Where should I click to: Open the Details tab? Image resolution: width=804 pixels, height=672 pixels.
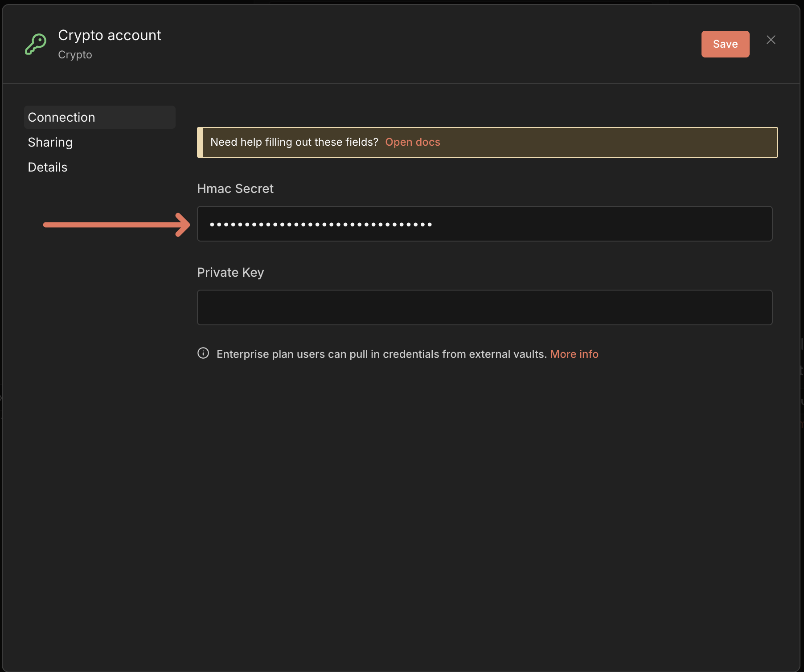coord(47,167)
